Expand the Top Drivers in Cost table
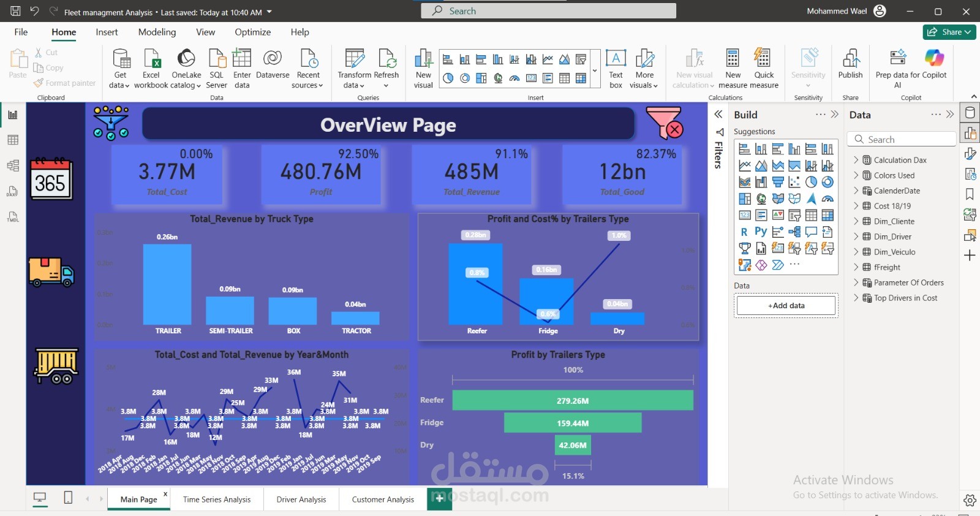Viewport: 980px width, 516px height. pyautogui.click(x=856, y=298)
